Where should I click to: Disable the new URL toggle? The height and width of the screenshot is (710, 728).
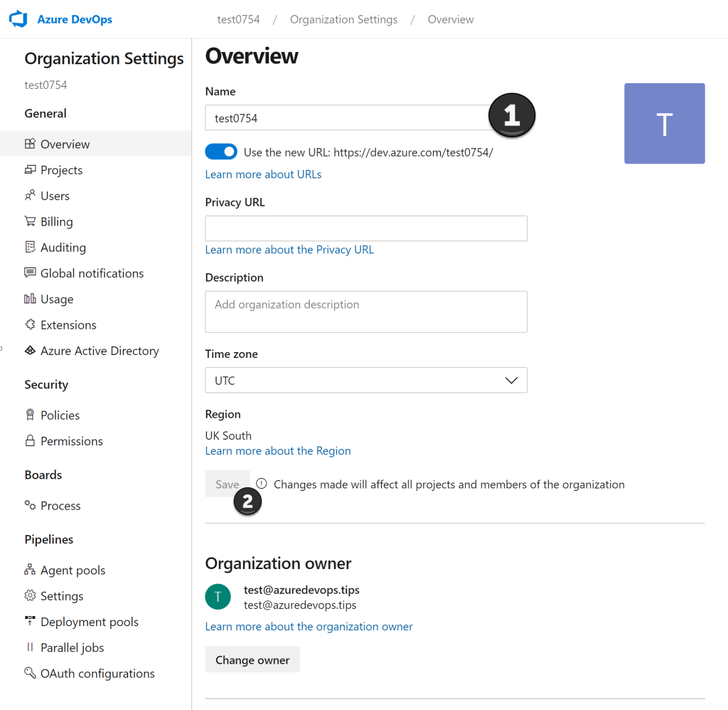pyautogui.click(x=220, y=152)
